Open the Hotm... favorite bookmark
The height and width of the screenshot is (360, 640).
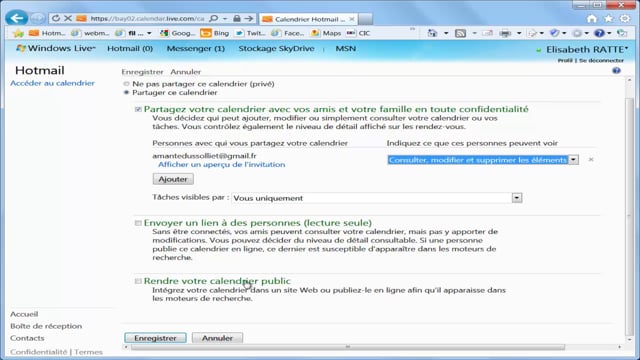click(47, 33)
